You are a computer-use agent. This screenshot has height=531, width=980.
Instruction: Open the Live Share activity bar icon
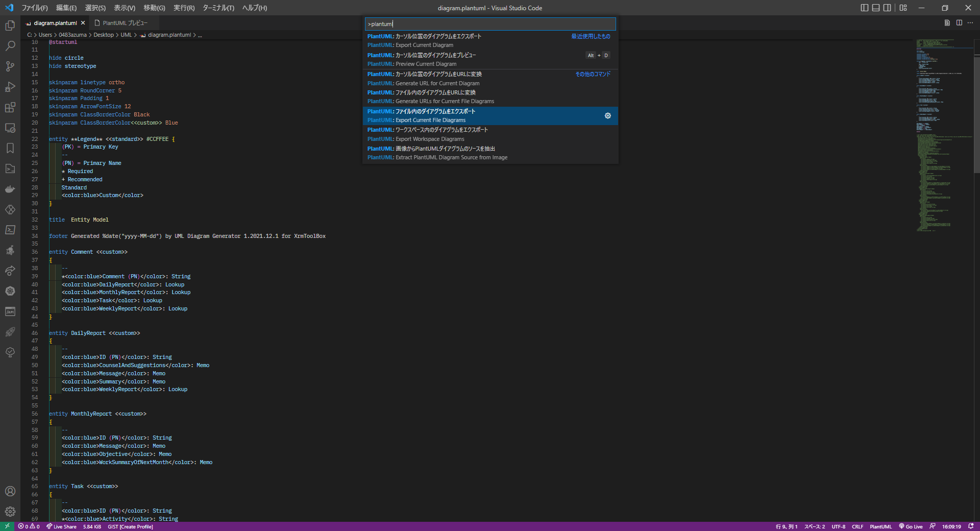click(10, 271)
